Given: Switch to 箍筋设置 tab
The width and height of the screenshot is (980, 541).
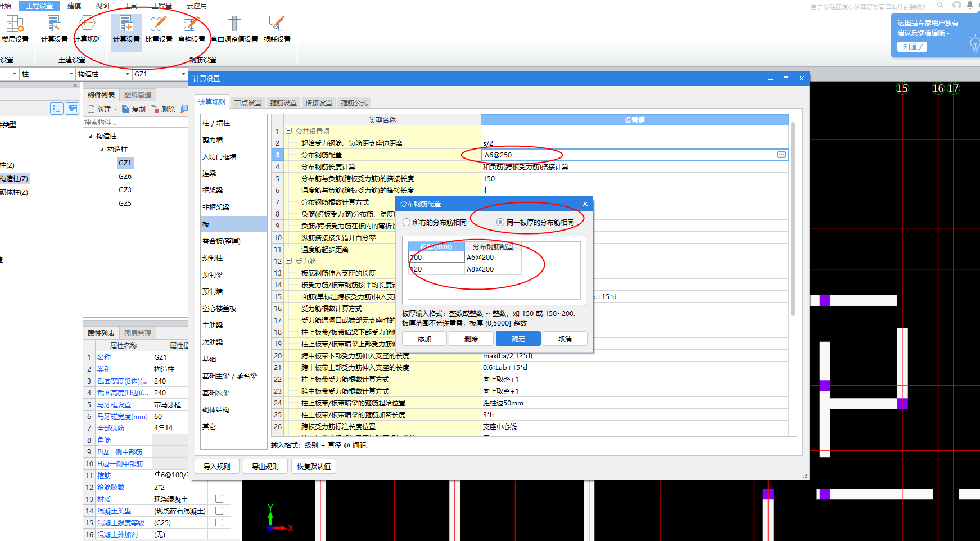Looking at the screenshot, I should pyautogui.click(x=283, y=102).
